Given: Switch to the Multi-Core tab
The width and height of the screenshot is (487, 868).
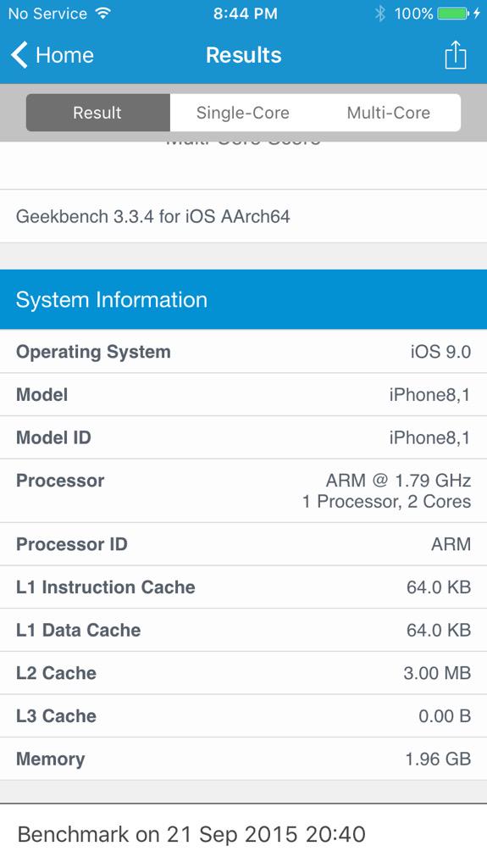Looking at the screenshot, I should click(388, 113).
